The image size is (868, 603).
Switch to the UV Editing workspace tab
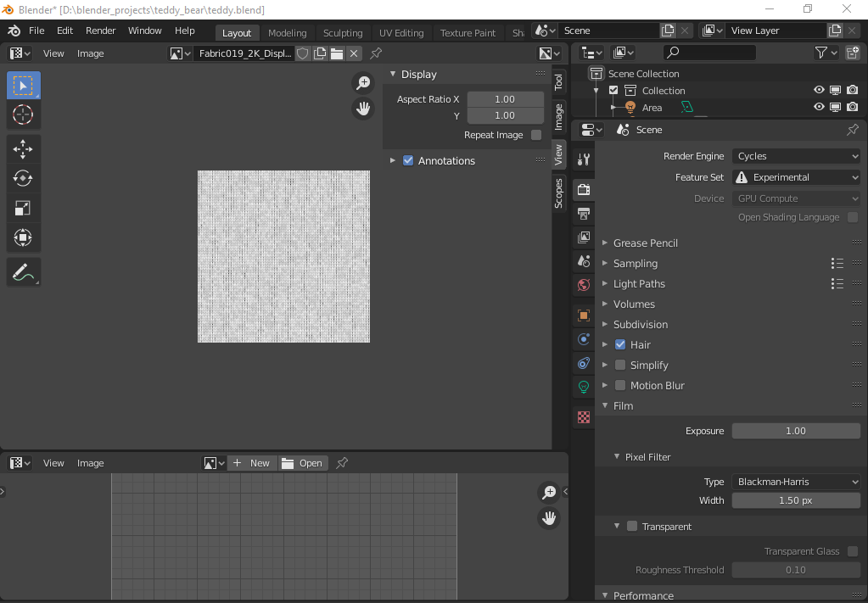pyautogui.click(x=400, y=32)
